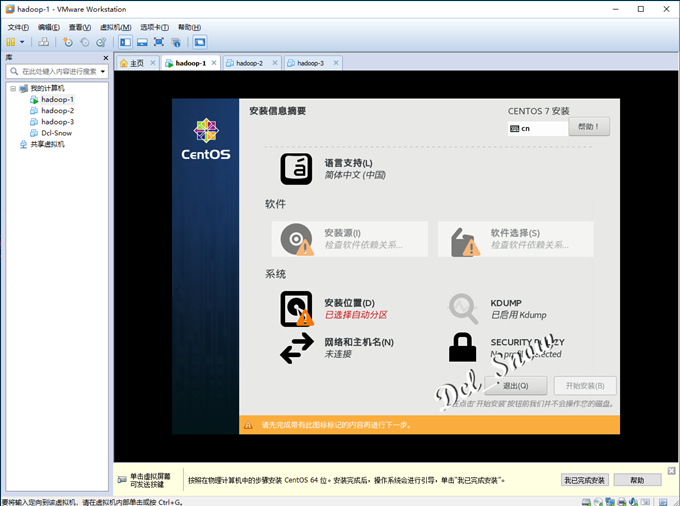Select hadoop-3 in the library tree

pyautogui.click(x=57, y=122)
